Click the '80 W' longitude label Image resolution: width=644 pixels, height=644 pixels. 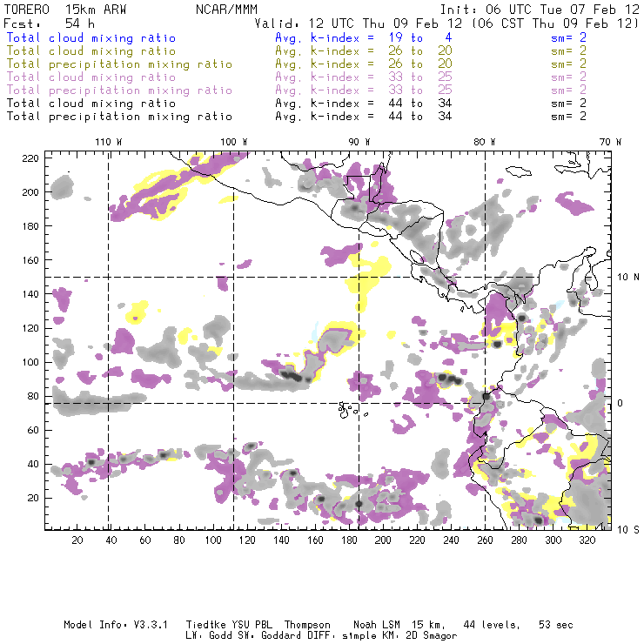click(x=485, y=142)
